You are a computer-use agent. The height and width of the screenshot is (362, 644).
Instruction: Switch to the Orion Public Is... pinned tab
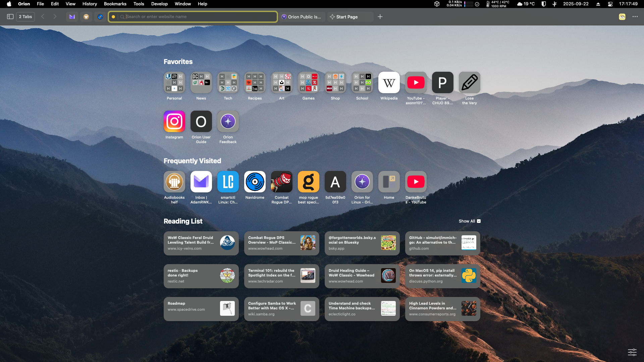tap(301, 17)
